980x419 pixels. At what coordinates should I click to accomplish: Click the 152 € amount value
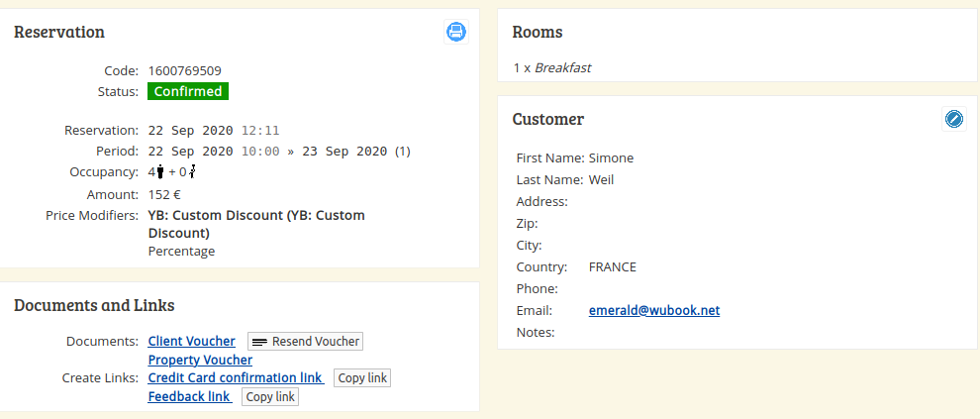(x=164, y=194)
